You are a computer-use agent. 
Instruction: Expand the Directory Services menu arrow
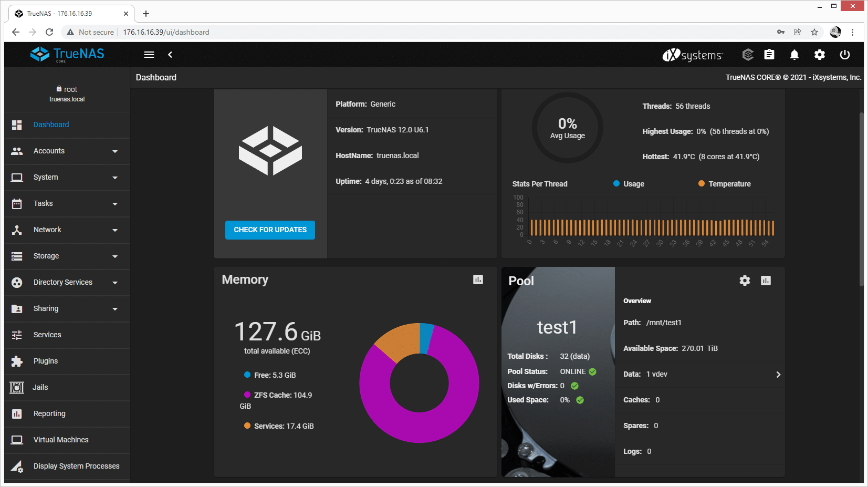click(115, 283)
